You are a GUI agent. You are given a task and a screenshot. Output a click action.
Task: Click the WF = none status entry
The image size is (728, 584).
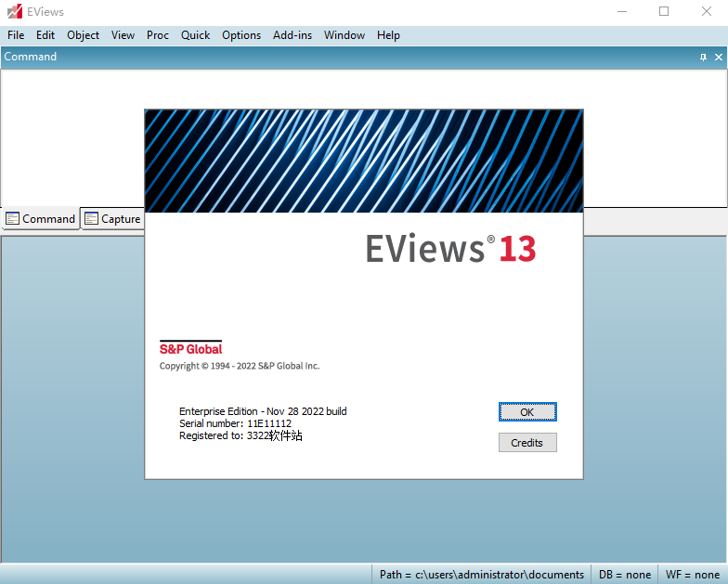pos(693,575)
